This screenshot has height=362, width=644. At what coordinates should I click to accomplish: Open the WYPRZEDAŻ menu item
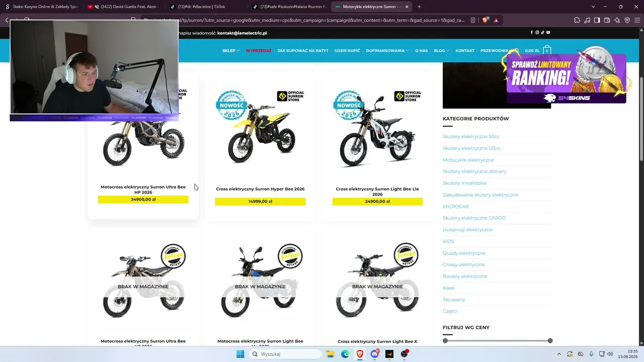[259, 50]
